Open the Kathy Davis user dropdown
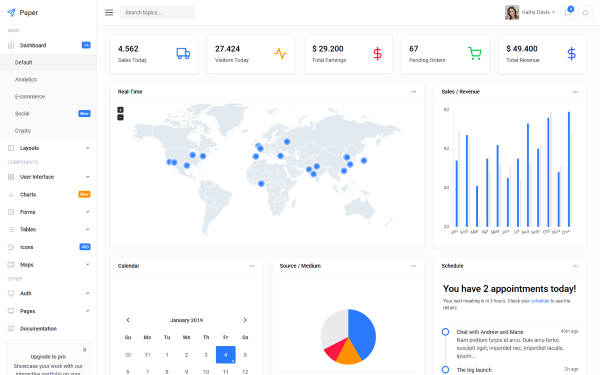The height and width of the screenshot is (375, 600). coord(530,13)
